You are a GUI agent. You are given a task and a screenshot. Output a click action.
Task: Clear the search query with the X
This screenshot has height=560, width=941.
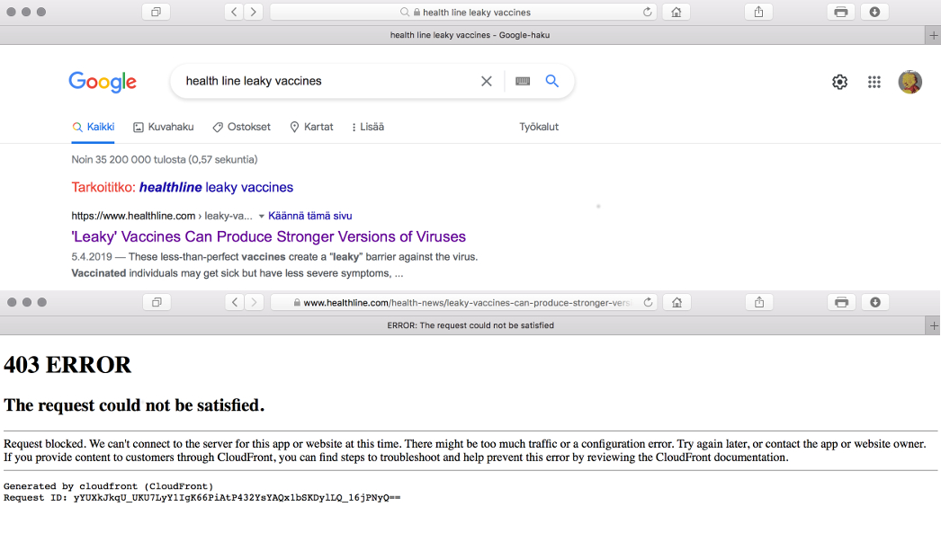[x=487, y=82]
